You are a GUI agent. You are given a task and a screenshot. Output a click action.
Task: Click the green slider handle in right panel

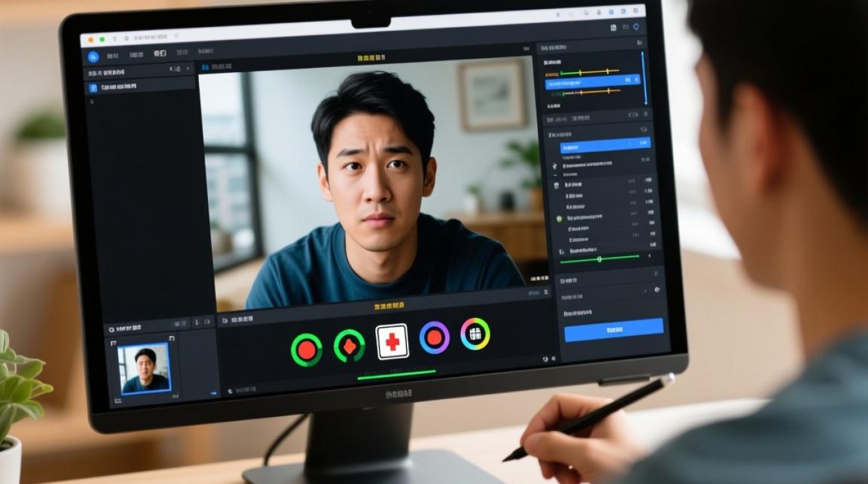point(599,258)
